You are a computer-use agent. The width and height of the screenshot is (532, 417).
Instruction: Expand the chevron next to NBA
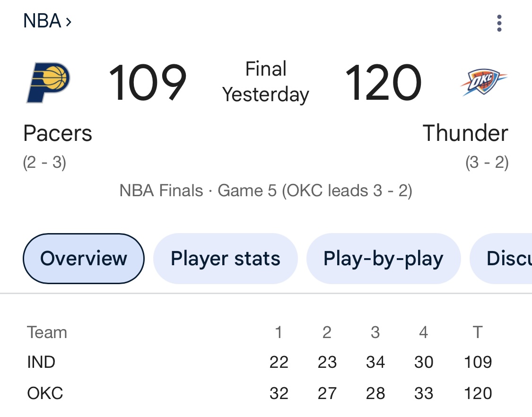(69, 22)
